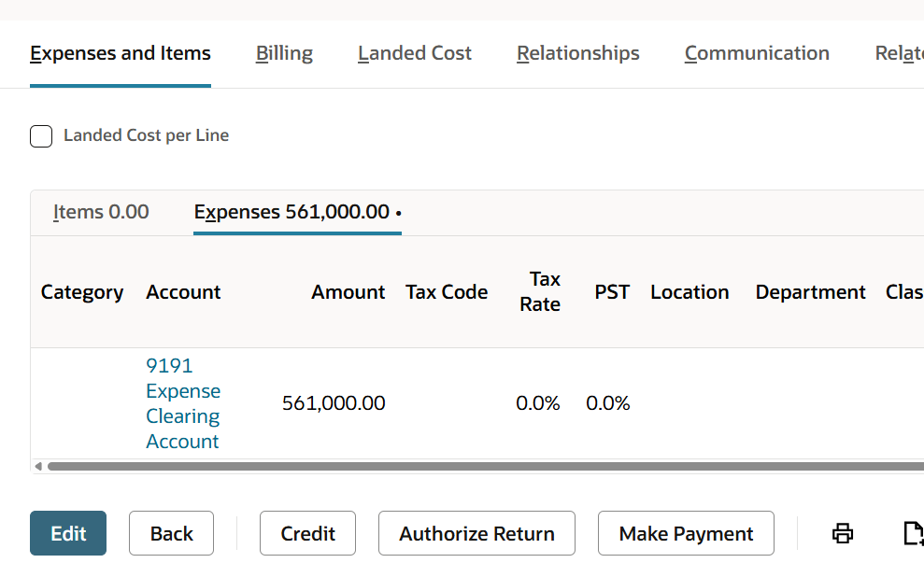Click Authorize Return button

476,533
